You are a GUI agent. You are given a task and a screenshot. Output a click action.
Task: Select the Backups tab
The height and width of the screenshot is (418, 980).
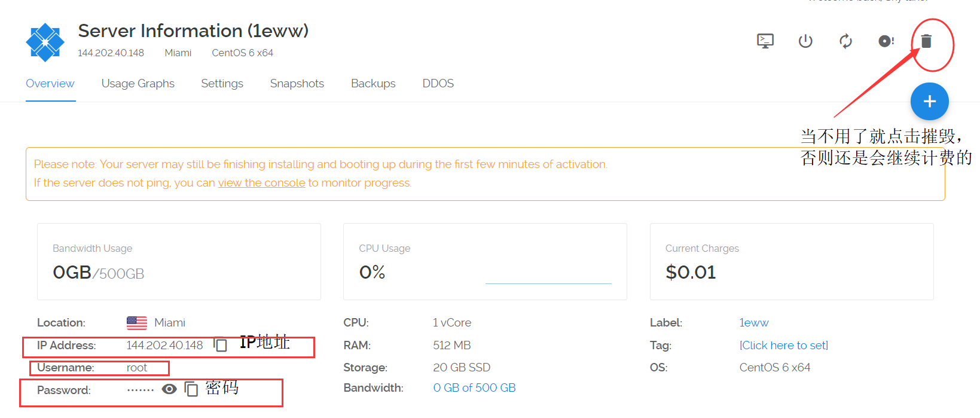click(x=373, y=84)
